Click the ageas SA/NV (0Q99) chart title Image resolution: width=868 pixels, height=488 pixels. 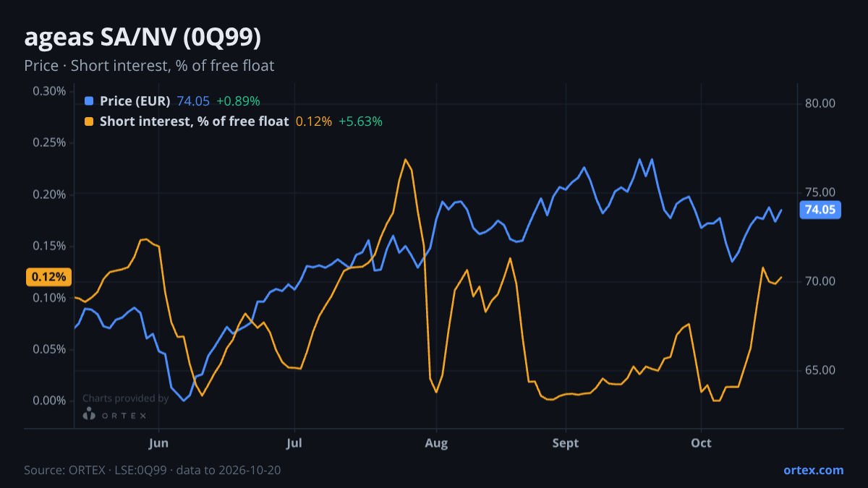pyautogui.click(x=142, y=38)
